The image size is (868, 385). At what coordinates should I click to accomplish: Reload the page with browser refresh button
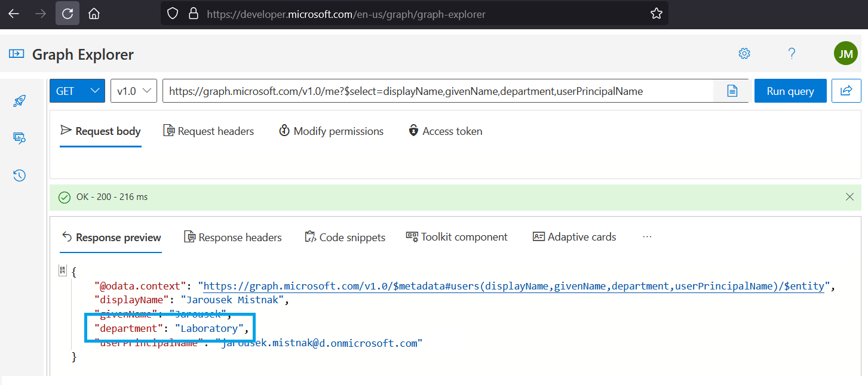click(x=68, y=13)
